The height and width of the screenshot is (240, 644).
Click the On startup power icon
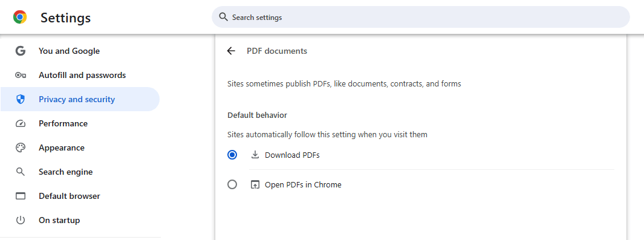21,220
